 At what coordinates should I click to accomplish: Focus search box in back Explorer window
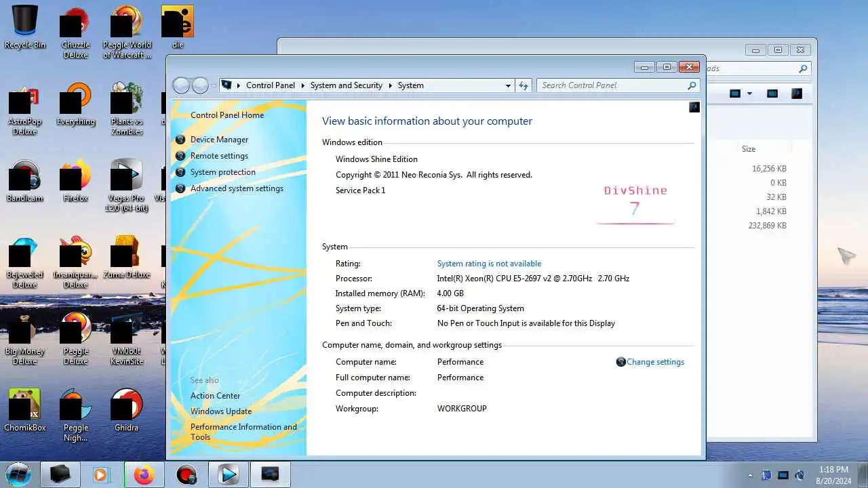(758, 68)
